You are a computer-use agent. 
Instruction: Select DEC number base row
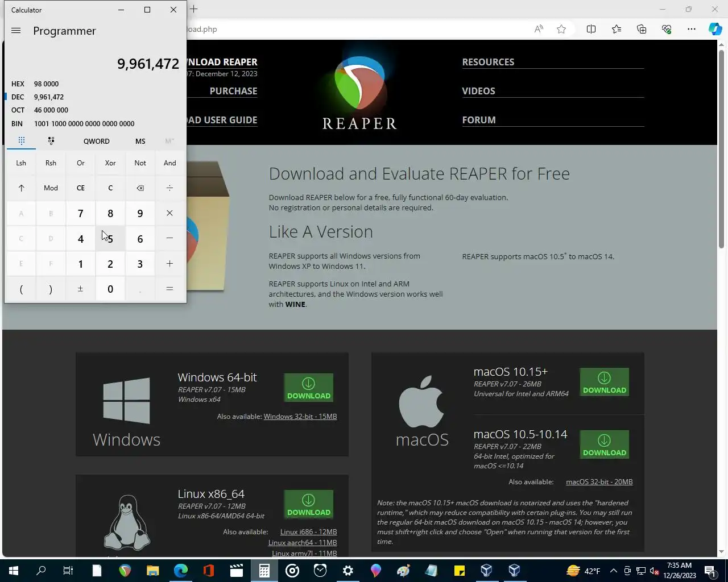(x=95, y=97)
